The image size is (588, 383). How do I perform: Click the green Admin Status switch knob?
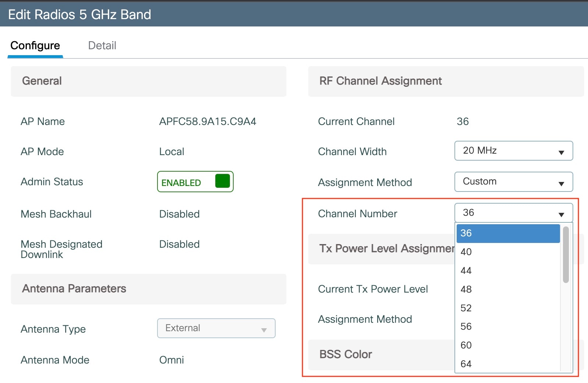click(x=223, y=181)
